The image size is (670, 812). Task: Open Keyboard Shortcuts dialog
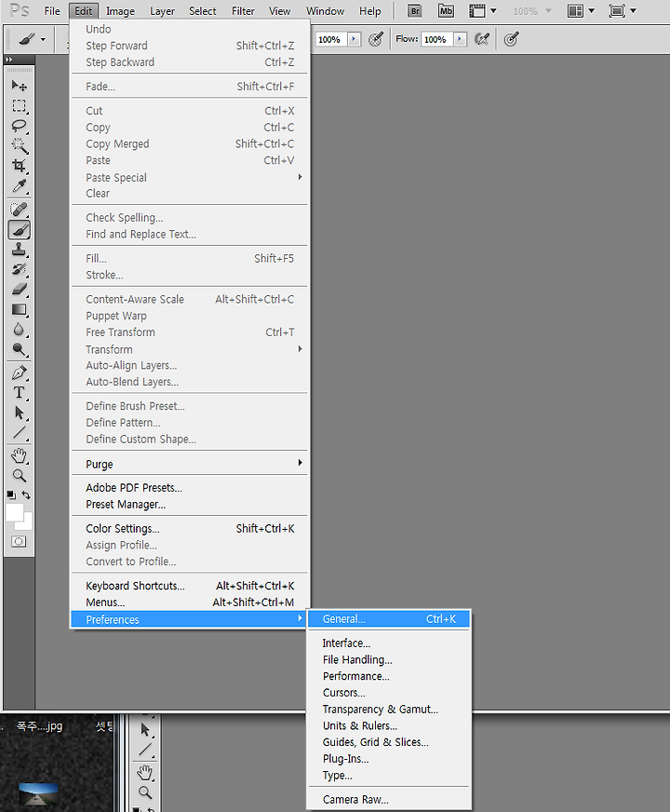point(189,586)
